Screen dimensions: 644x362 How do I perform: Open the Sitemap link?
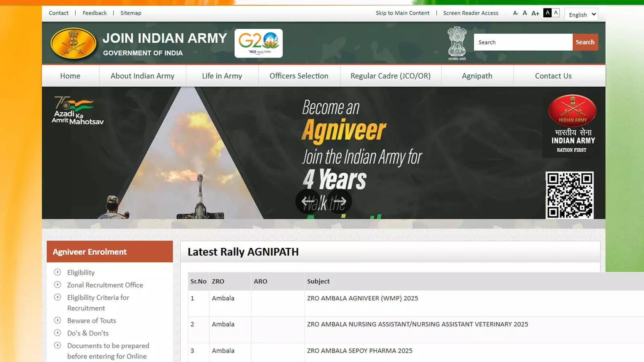pos(131,13)
